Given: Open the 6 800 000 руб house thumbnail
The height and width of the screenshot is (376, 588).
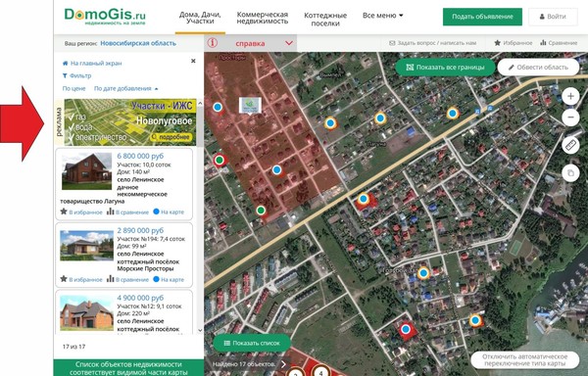Looking at the screenshot, I should tap(86, 171).
